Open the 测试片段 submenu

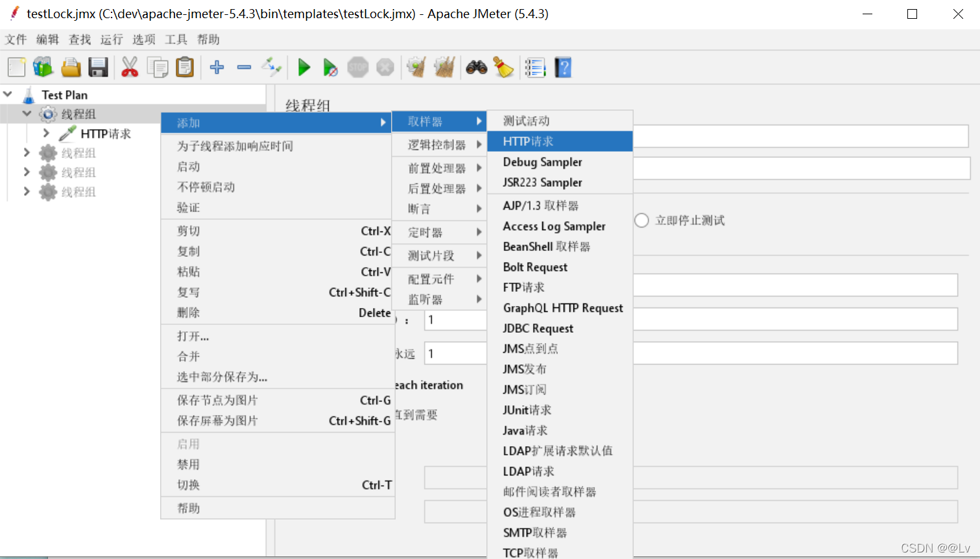click(x=439, y=256)
